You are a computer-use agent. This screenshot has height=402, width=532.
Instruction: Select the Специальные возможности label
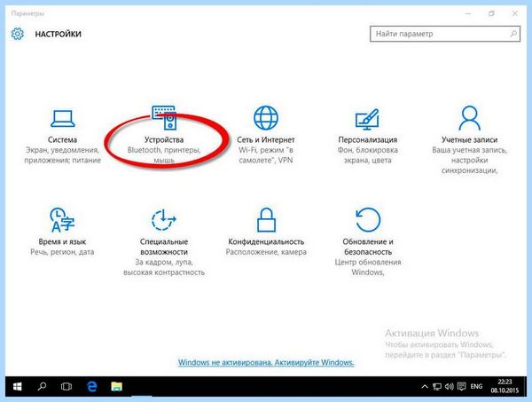[164, 247]
